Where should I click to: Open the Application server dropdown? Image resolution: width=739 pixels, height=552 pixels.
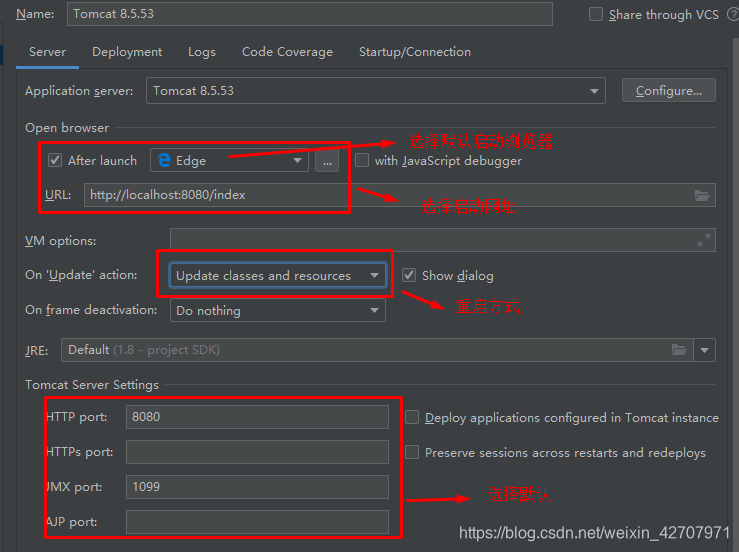coord(376,91)
